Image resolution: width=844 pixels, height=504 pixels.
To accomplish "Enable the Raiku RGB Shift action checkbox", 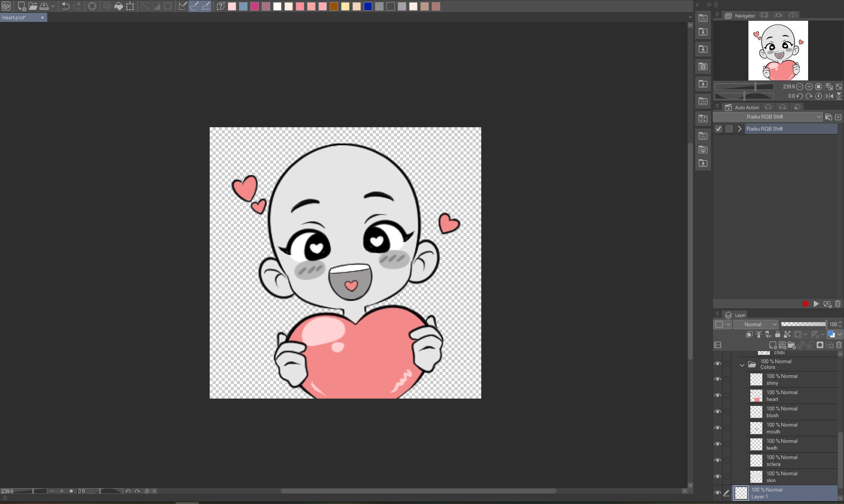I will (x=719, y=129).
